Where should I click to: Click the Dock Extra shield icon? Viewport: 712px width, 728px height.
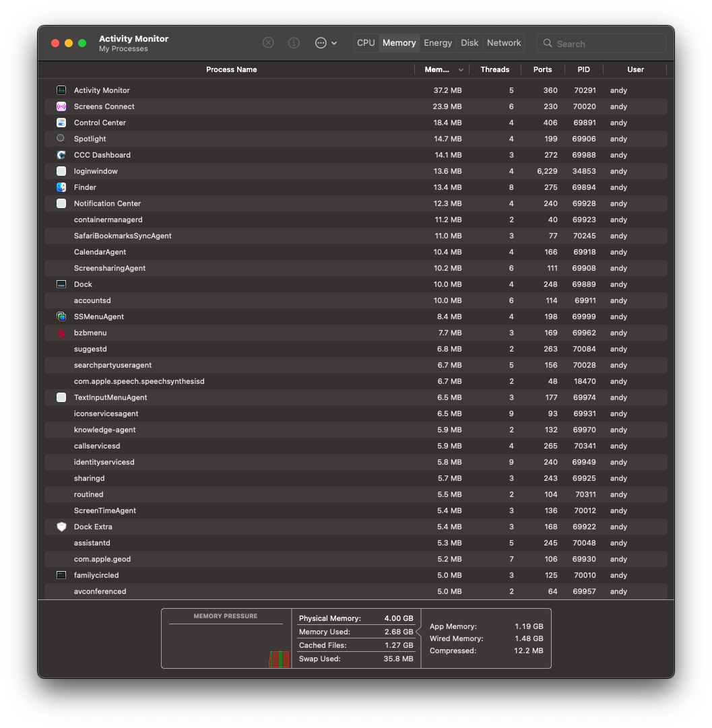click(x=61, y=527)
